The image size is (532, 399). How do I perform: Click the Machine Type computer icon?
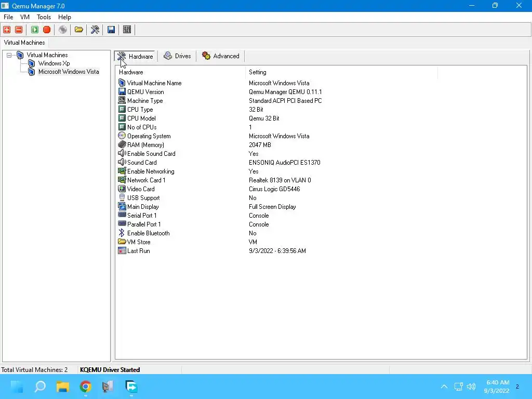coord(122,100)
